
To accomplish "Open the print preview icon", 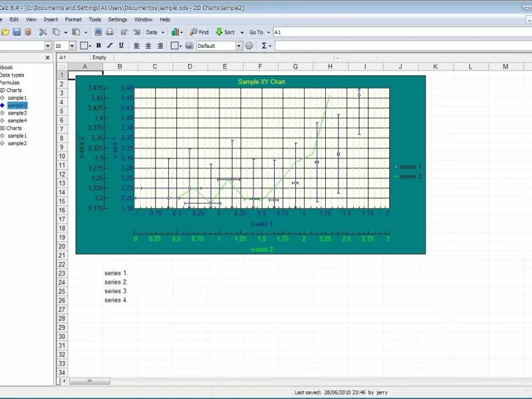I will pyautogui.click(x=98, y=32).
